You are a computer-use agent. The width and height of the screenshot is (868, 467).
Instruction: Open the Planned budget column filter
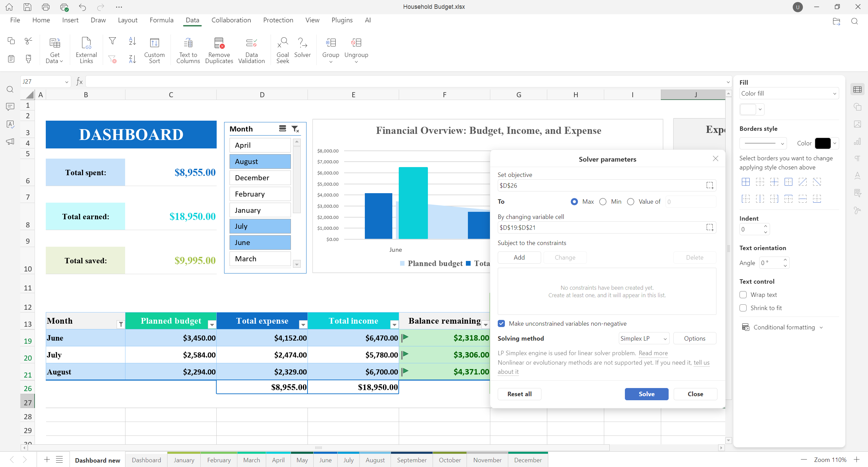[x=212, y=324]
